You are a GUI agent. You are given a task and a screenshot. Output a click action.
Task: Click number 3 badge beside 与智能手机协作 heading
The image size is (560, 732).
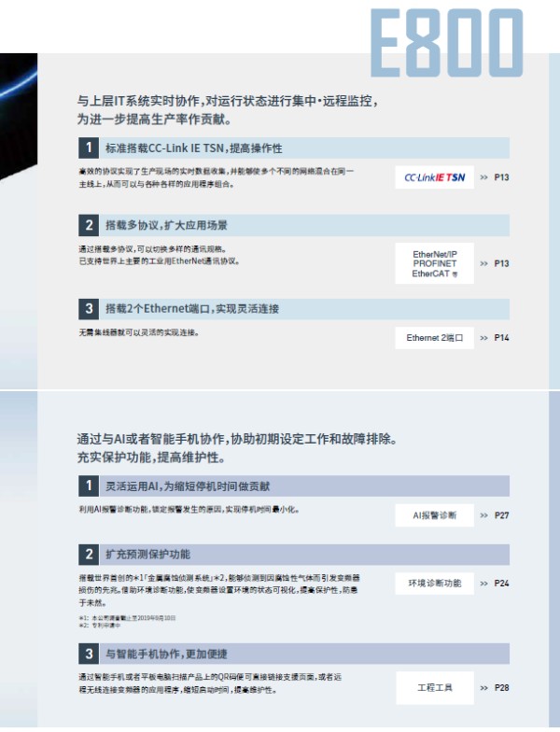pos(88,654)
